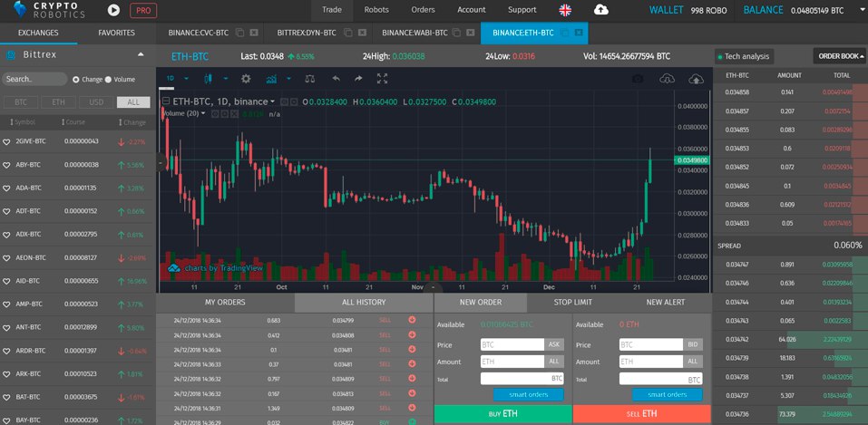The width and height of the screenshot is (868, 425).
Task: Toggle the PRO mode badge
Action: click(143, 10)
